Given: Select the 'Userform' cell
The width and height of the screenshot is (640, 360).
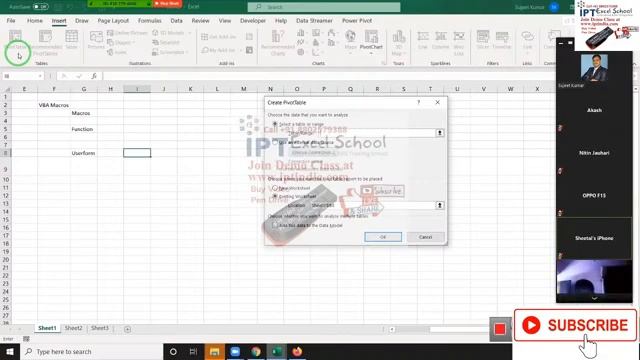Looking at the screenshot, I should tap(83, 153).
